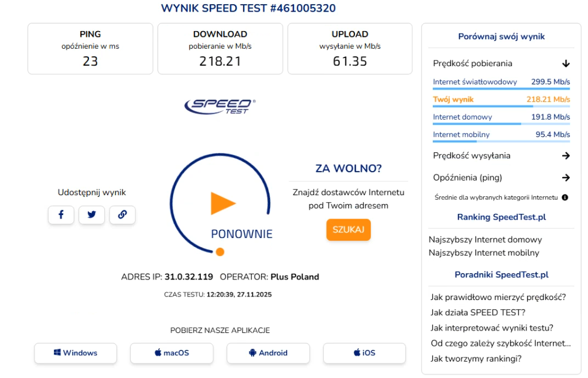
Task: Copy result link using chain icon
Action: [122, 214]
